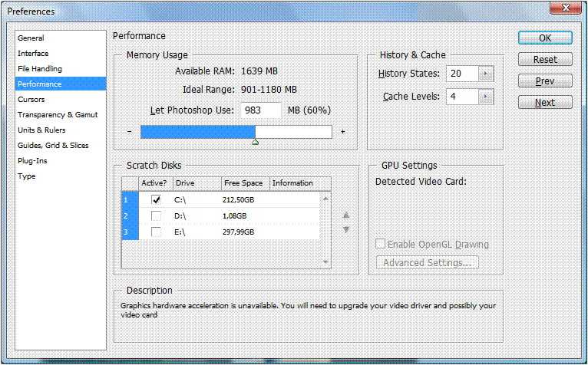
Task: Uncheck the active box for drive C:\
Action: (x=156, y=199)
